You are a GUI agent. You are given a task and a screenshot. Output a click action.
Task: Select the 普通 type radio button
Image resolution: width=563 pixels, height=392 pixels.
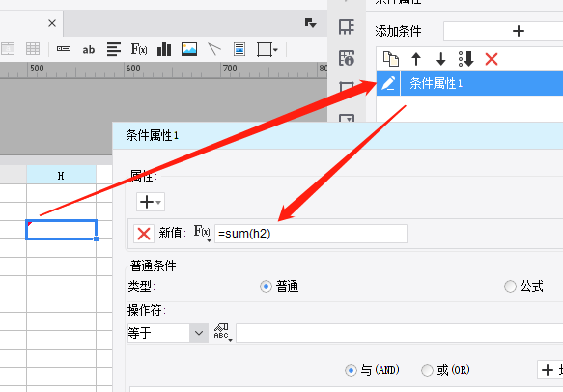point(266,286)
